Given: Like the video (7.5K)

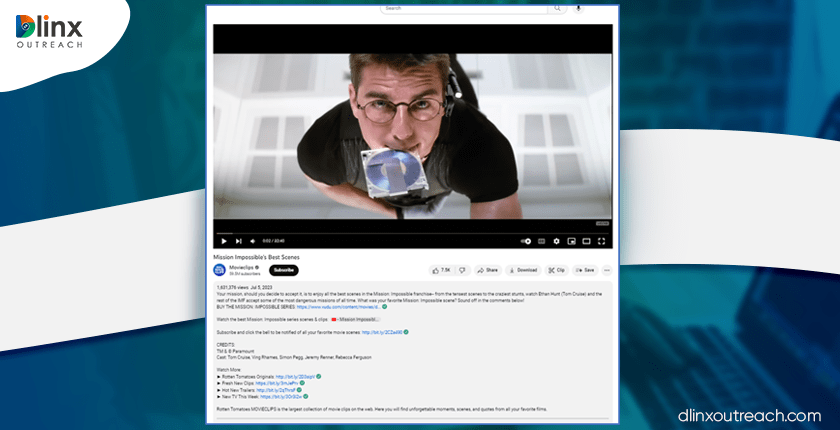Looking at the screenshot, I should (441, 270).
